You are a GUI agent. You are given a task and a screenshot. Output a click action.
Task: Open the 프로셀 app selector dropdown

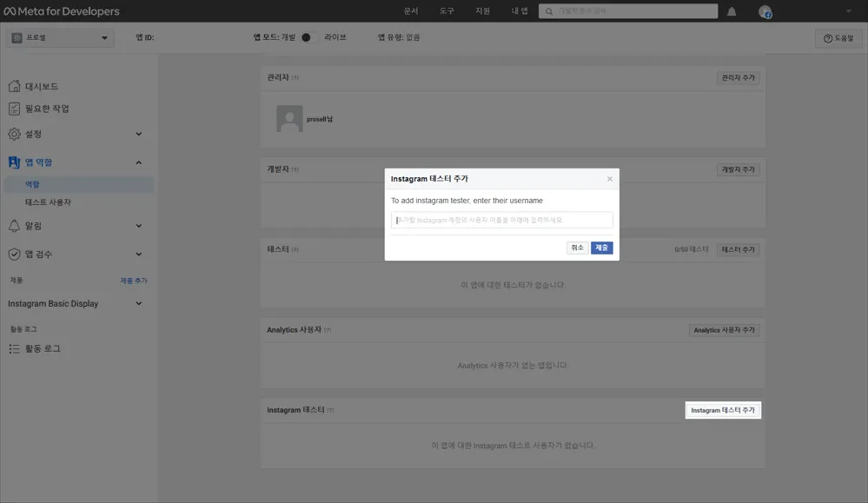tap(60, 37)
